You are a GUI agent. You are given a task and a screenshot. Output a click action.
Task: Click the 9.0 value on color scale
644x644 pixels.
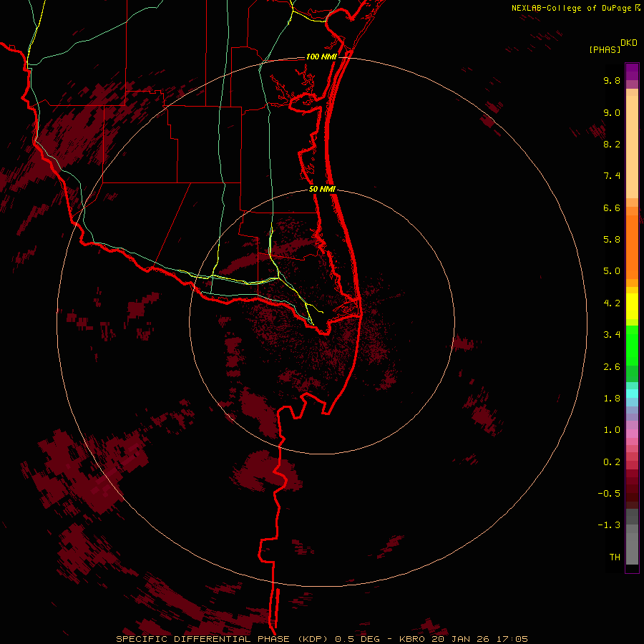(x=612, y=112)
